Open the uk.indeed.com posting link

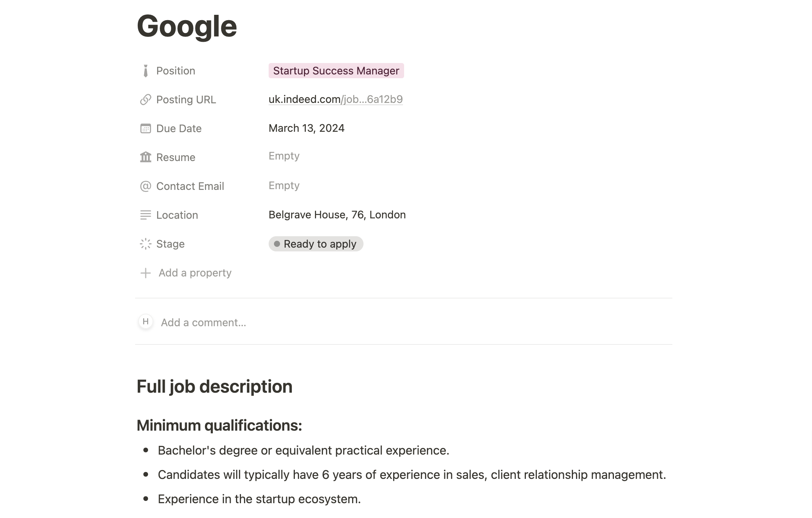(x=335, y=99)
